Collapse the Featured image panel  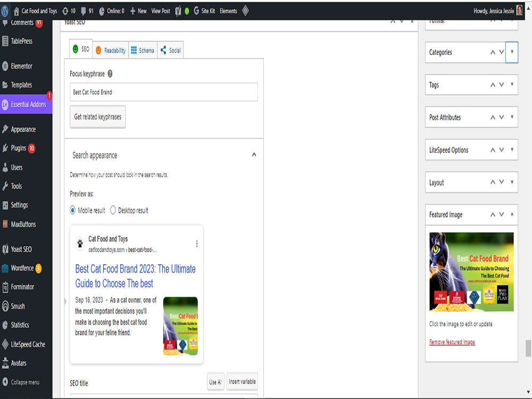coord(512,214)
